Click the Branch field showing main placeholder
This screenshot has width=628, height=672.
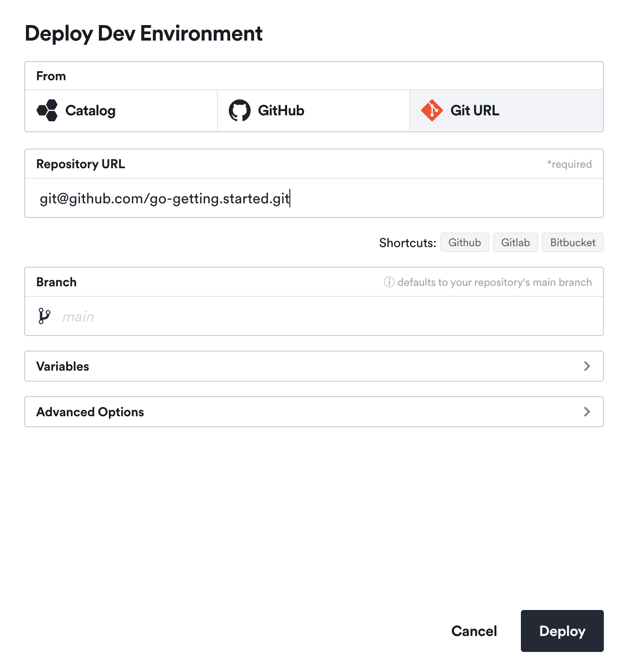(314, 315)
